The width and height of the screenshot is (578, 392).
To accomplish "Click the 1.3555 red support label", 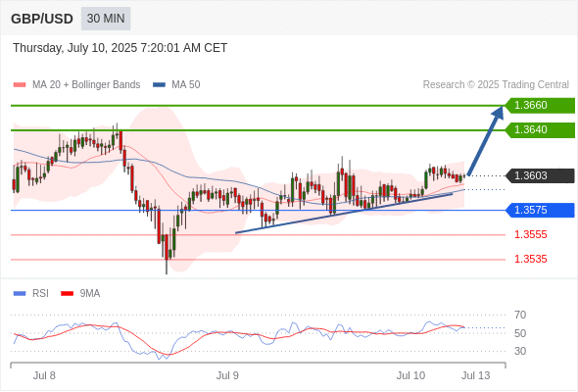I will click(x=530, y=234).
